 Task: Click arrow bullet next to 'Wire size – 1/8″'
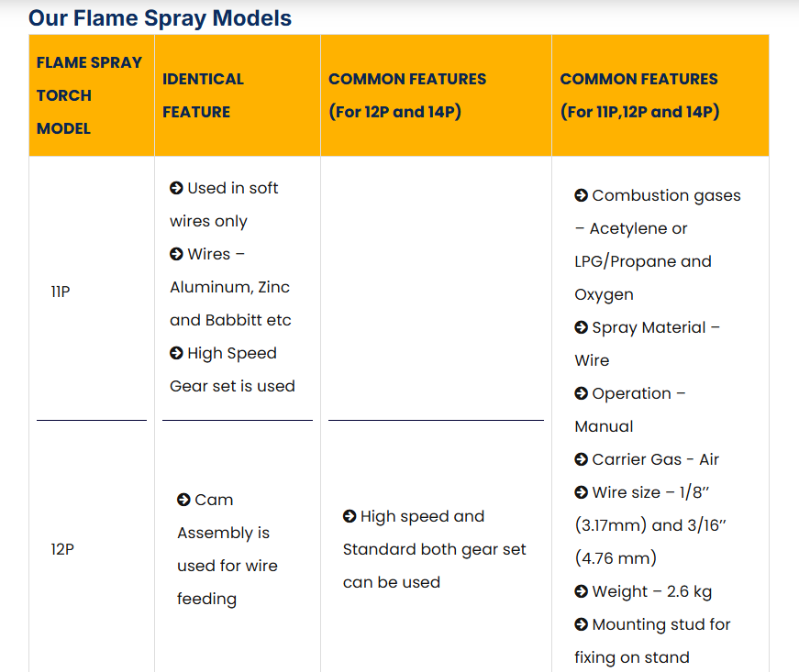581,492
